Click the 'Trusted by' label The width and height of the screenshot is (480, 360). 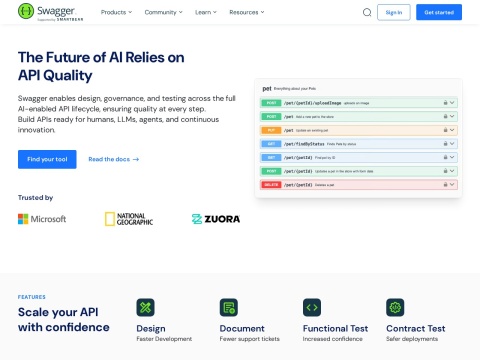click(x=35, y=198)
